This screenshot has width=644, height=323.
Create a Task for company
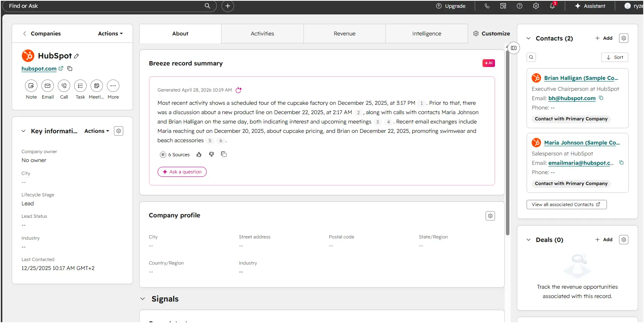click(x=80, y=86)
